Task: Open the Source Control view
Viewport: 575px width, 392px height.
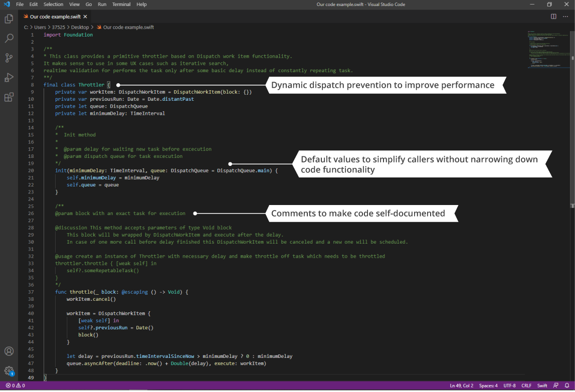Action: click(9, 58)
